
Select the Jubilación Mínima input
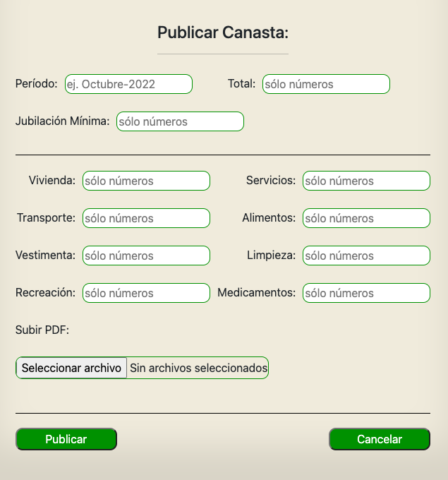pos(180,121)
